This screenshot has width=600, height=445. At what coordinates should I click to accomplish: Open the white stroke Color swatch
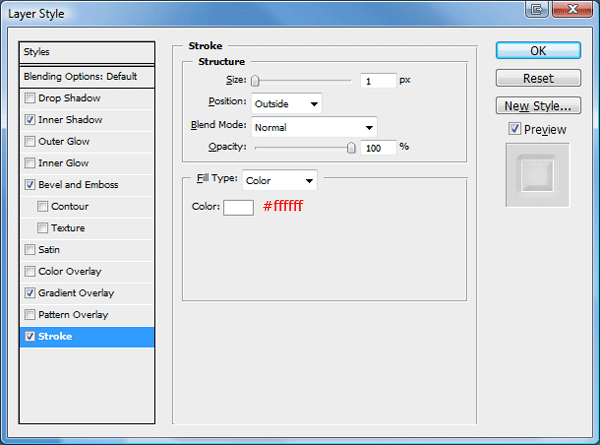point(238,208)
